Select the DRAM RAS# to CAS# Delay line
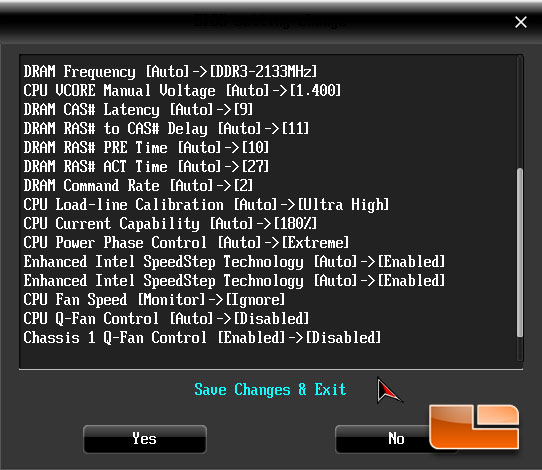Viewport: 542px width, 470px height. coord(166,129)
